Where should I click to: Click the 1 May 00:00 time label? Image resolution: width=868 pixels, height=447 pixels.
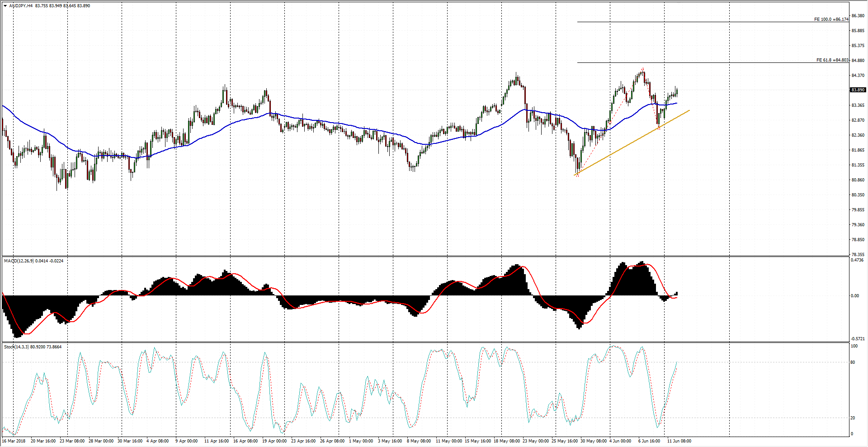(362, 441)
